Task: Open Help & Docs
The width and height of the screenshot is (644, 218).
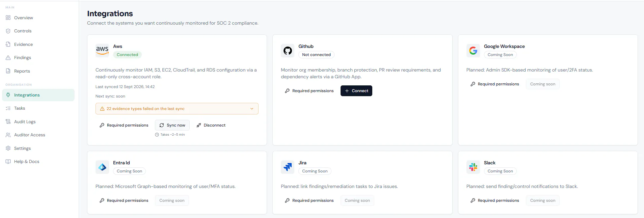Action: pyautogui.click(x=38, y=162)
